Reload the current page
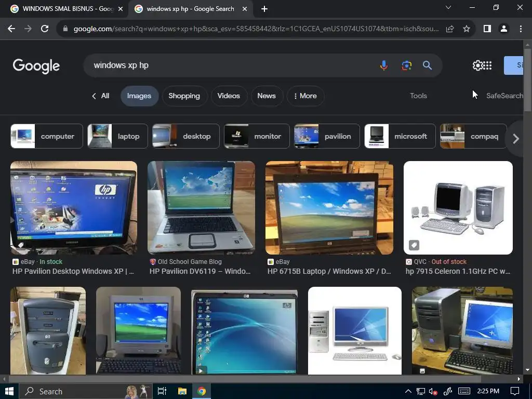532x399 pixels. [45, 29]
